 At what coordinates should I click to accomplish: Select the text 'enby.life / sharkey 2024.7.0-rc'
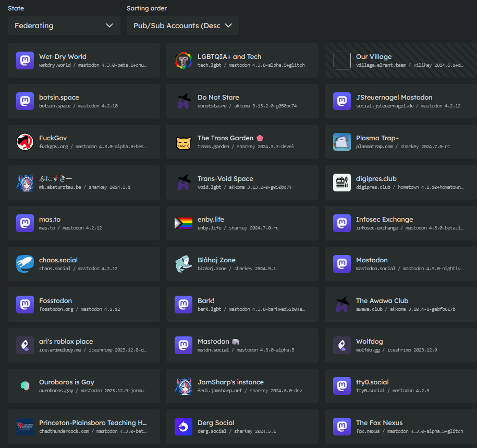(238, 228)
